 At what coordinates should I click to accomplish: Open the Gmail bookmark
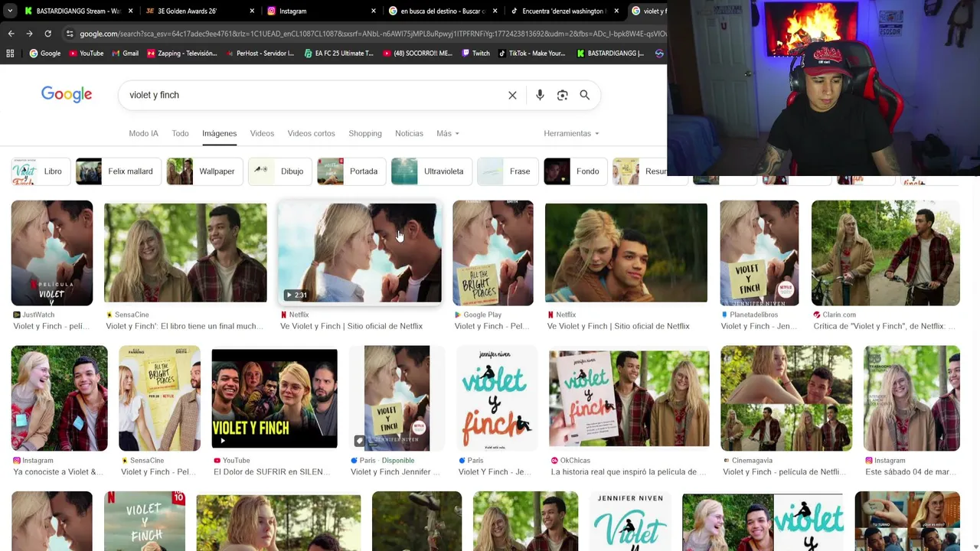125,54
